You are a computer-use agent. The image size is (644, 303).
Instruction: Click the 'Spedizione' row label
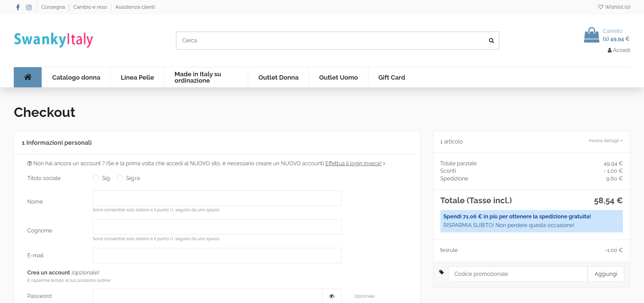click(454, 178)
